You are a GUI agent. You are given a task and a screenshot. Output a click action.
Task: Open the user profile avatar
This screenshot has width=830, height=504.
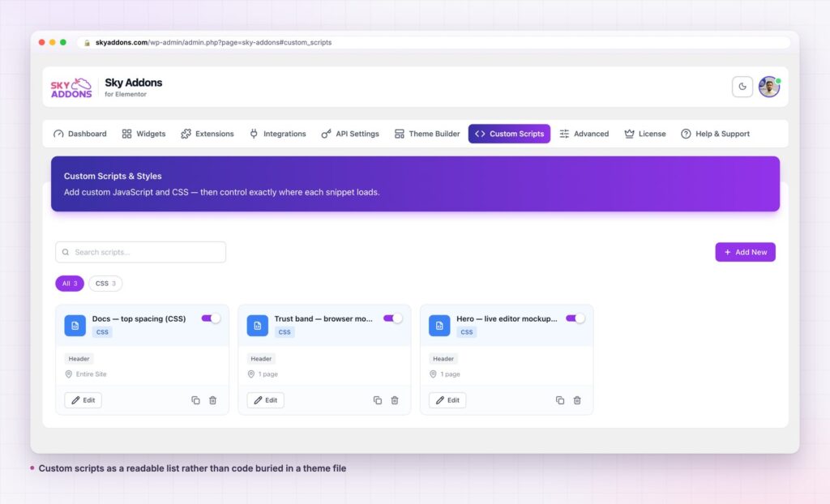tap(769, 87)
